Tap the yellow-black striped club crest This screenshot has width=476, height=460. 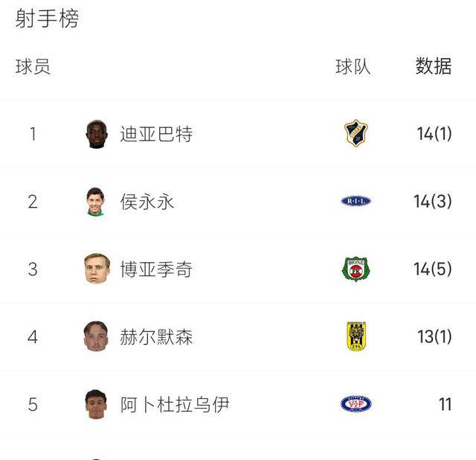(x=356, y=336)
